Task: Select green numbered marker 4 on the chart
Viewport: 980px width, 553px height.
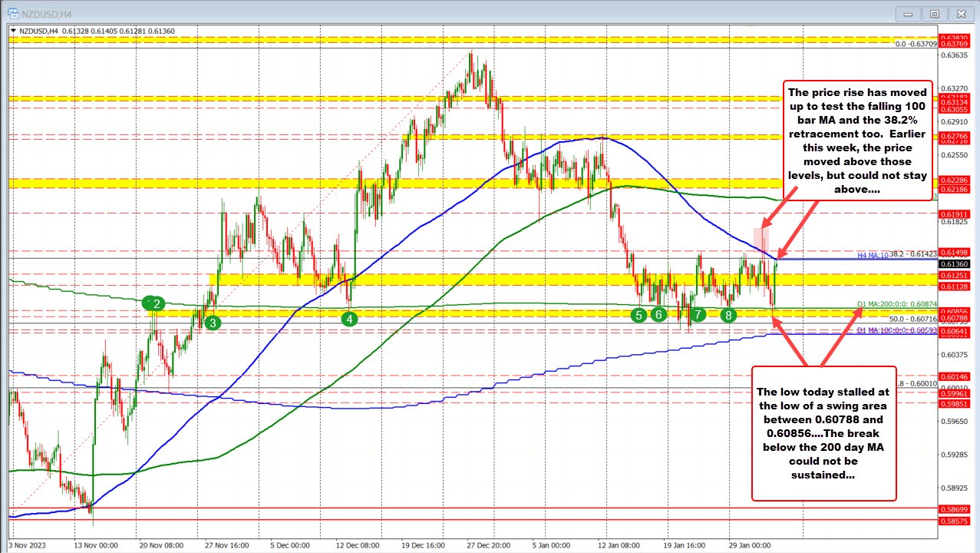Action: (x=350, y=317)
